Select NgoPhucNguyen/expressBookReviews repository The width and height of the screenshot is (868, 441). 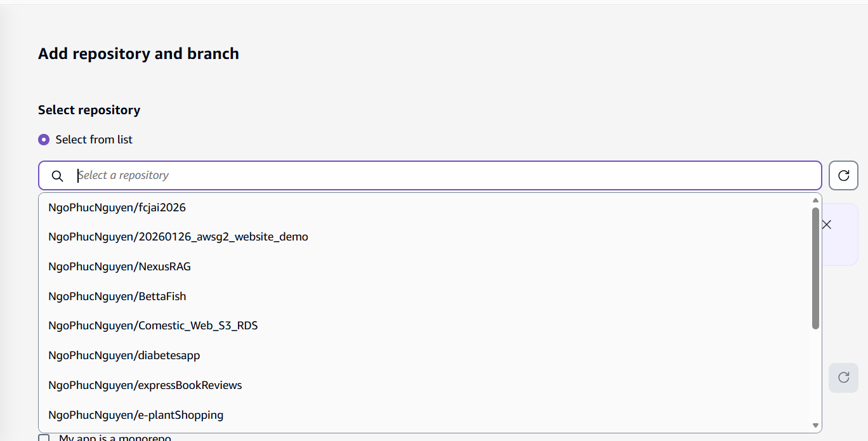click(145, 385)
